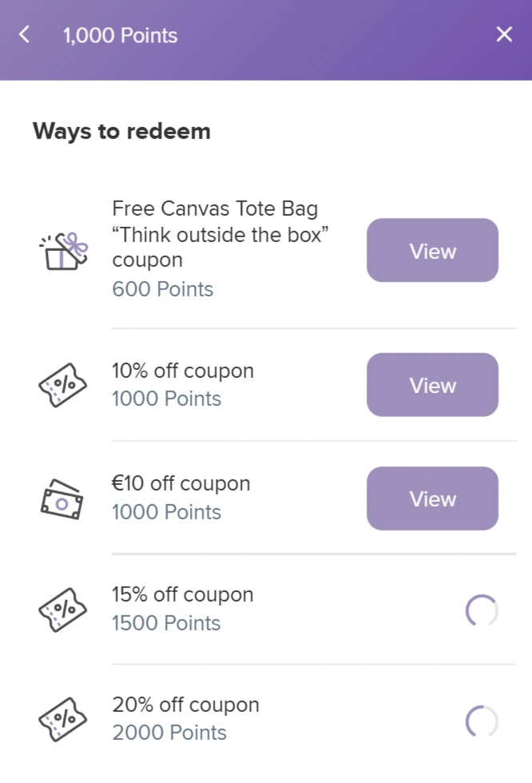Screen dimensions: 532x783
Task: Click the 20% off coupon label
Action: coord(185,705)
